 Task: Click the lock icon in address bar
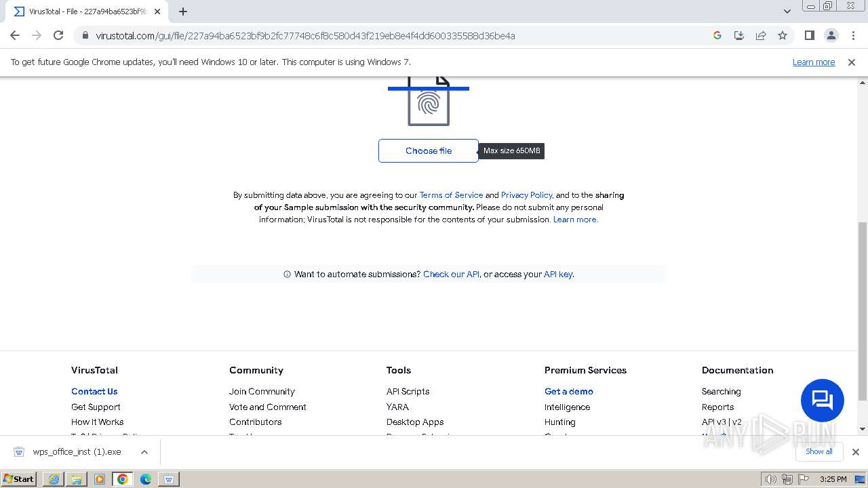(x=85, y=35)
